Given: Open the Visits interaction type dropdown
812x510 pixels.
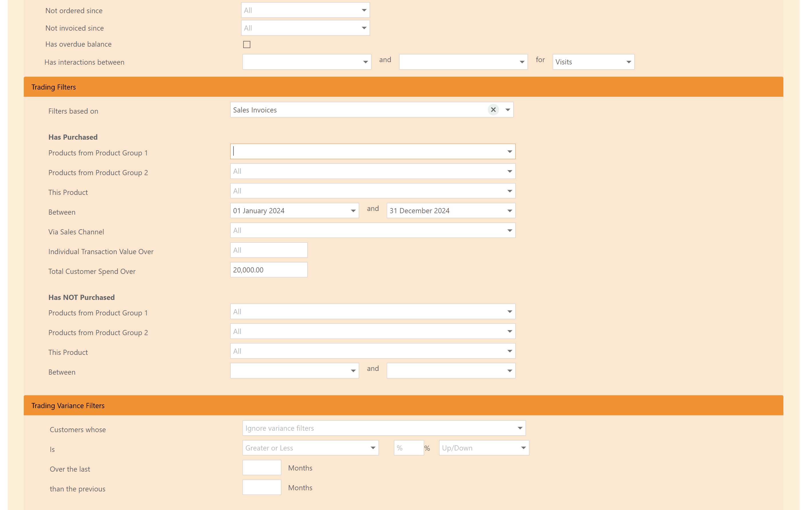Looking at the screenshot, I should tap(593, 62).
